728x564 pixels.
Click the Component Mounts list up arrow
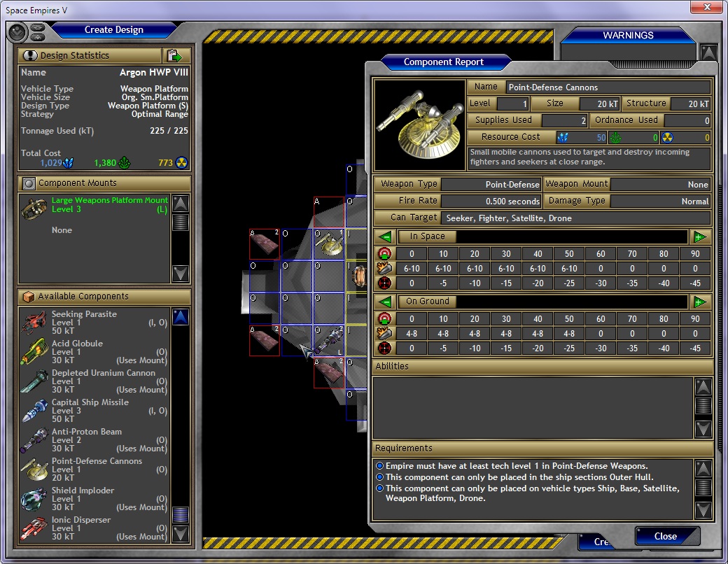click(x=180, y=204)
